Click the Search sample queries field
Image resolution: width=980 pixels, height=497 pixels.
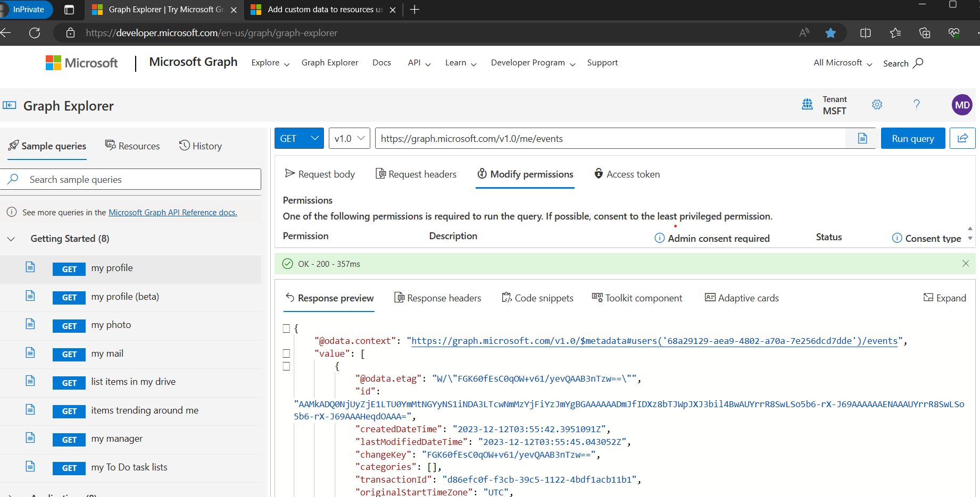click(x=138, y=180)
